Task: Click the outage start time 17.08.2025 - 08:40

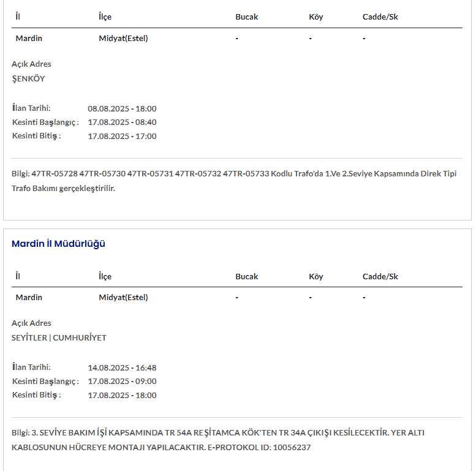Action: (x=122, y=122)
